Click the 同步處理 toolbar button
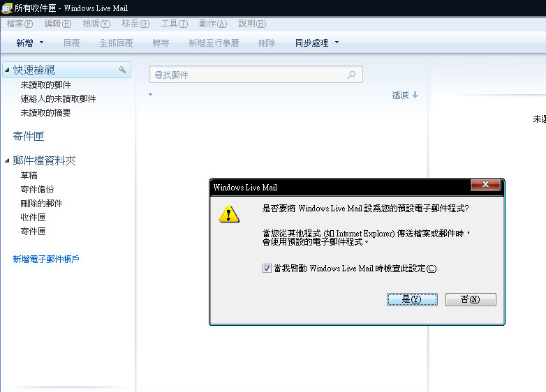The image size is (546, 392). [x=311, y=43]
